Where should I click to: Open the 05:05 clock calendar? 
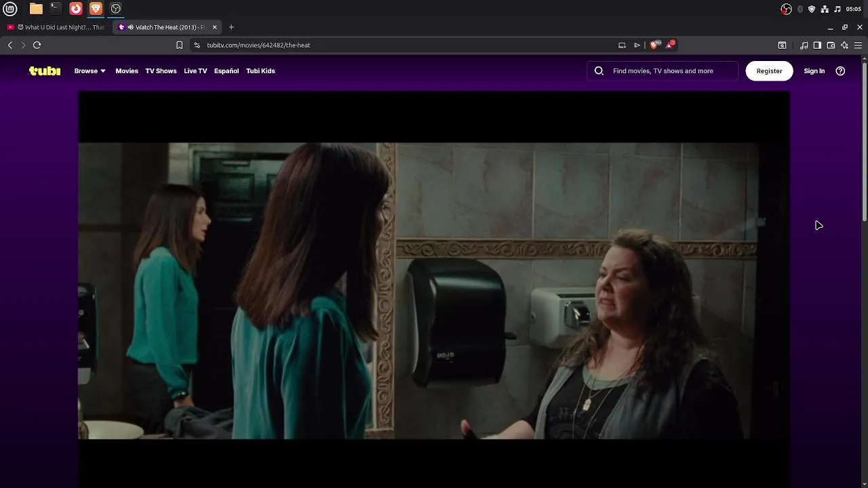pos(854,9)
